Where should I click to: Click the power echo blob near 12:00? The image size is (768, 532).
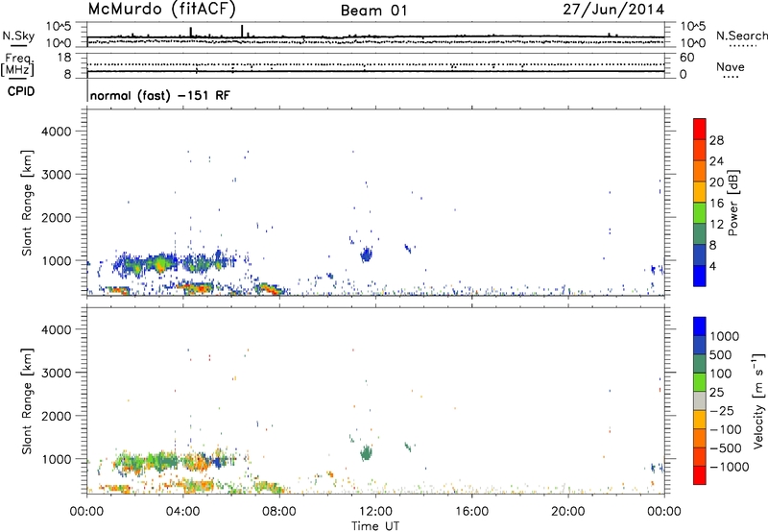(x=366, y=254)
